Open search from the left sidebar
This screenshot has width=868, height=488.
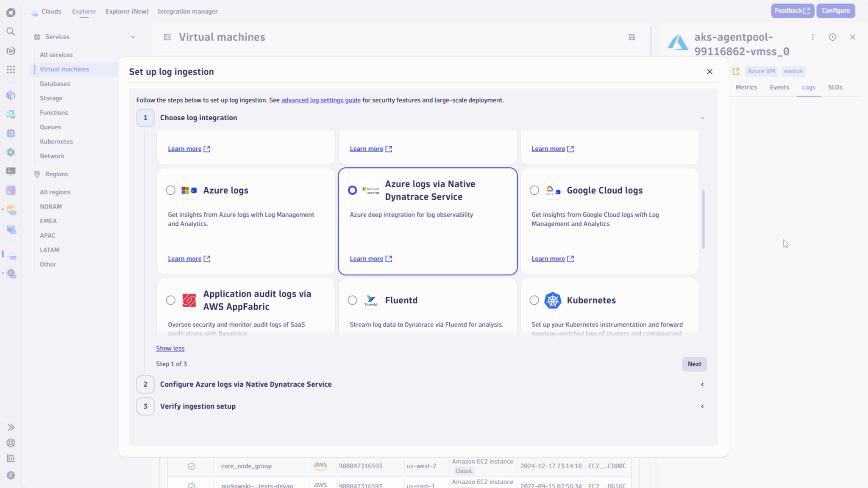[11, 31]
